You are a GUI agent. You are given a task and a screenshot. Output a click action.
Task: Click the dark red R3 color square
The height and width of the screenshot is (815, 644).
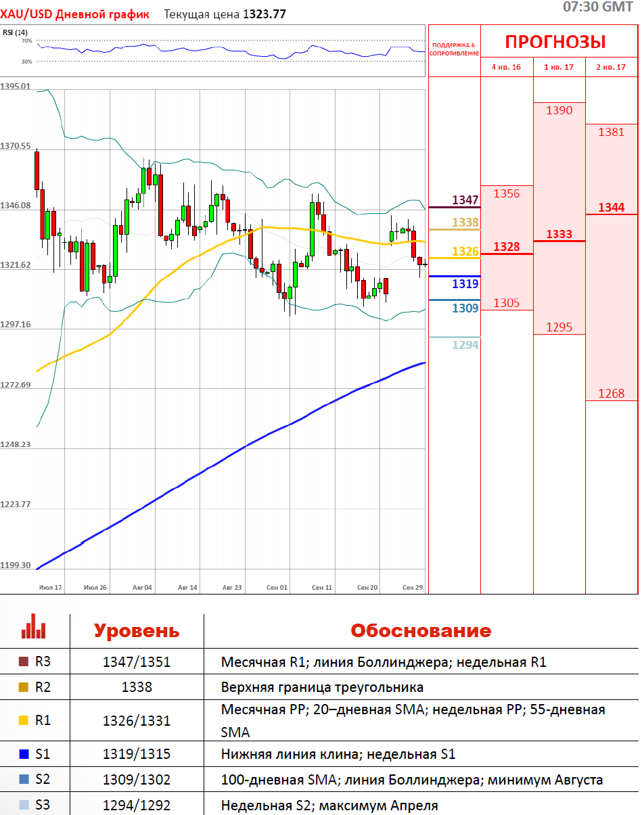(x=24, y=662)
